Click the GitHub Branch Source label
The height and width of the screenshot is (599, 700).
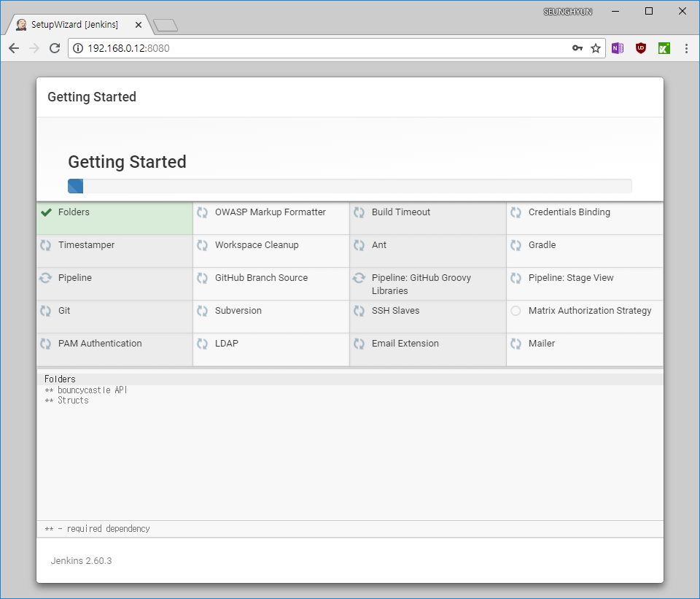click(x=261, y=278)
